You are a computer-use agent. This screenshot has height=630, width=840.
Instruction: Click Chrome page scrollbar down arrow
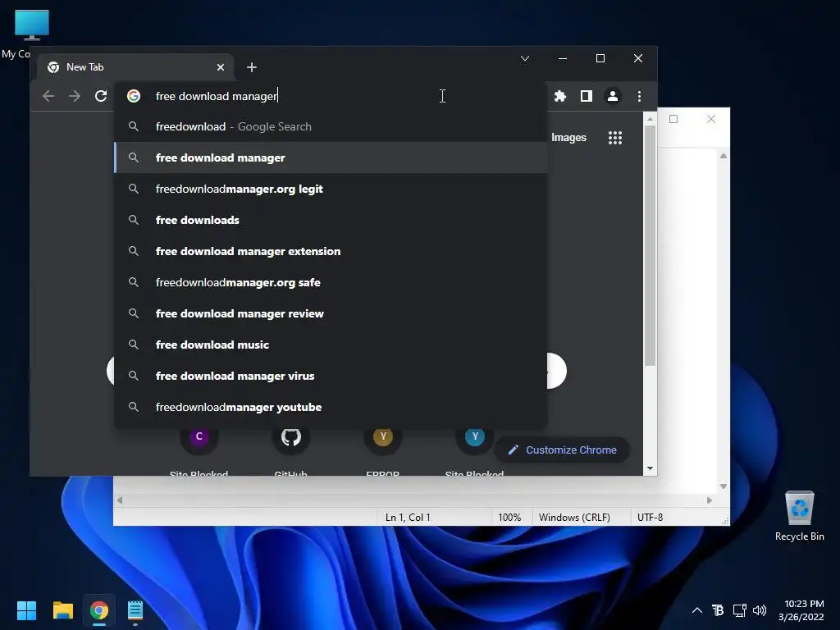(650, 468)
